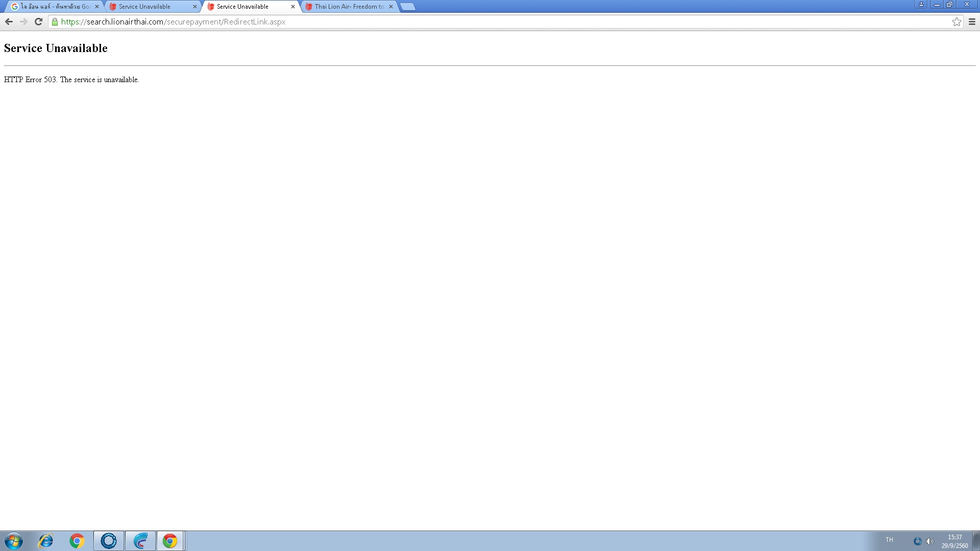
Task: Close the Google search tab
Action: [97, 7]
